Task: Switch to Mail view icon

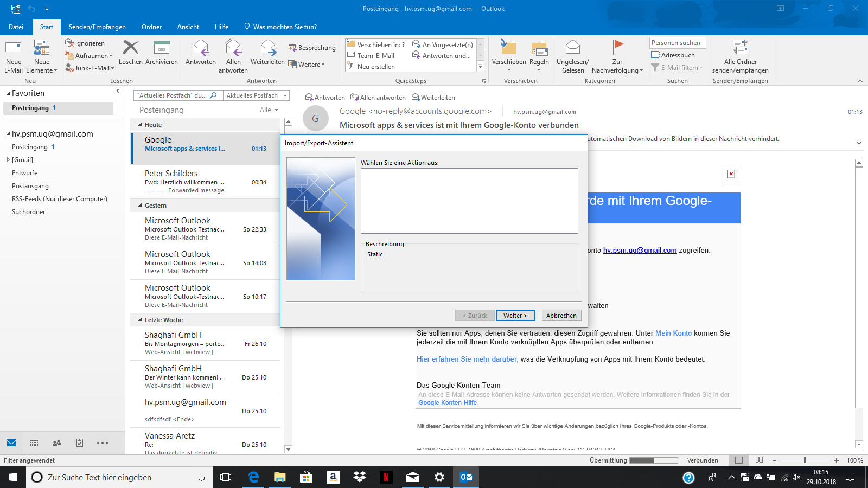Action: pos(11,443)
